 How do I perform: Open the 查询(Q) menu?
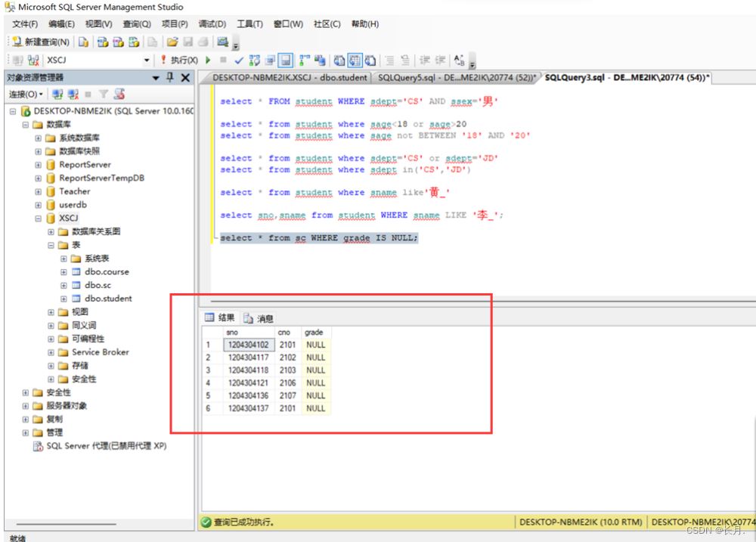pyautogui.click(x=136, y=24)
